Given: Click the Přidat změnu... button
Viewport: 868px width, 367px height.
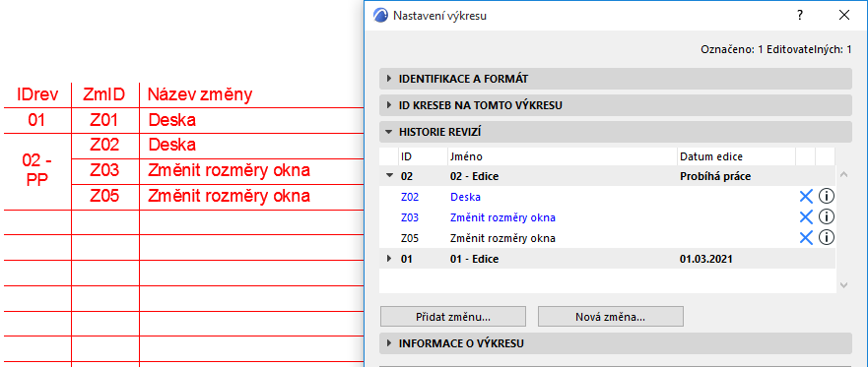Looking at the screenshot, I should pos(453,317).
